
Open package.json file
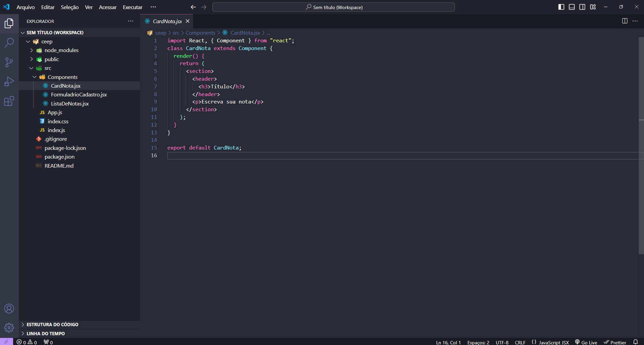click(79, 157)
